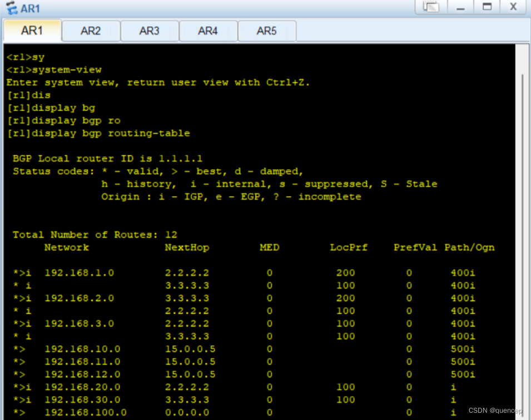Click next hop 0.0.0.0 in last row
The image size is (531, 420).
tap(187, 412)
